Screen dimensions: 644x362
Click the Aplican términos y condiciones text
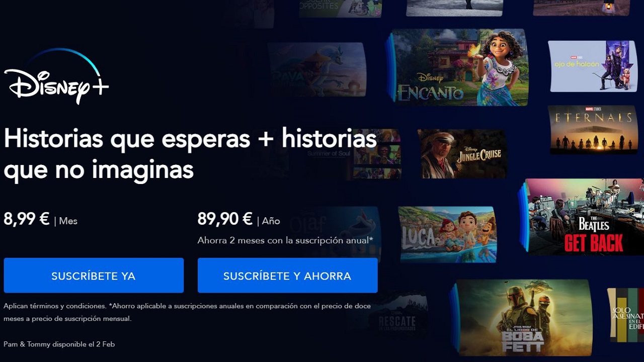[54, 306]
